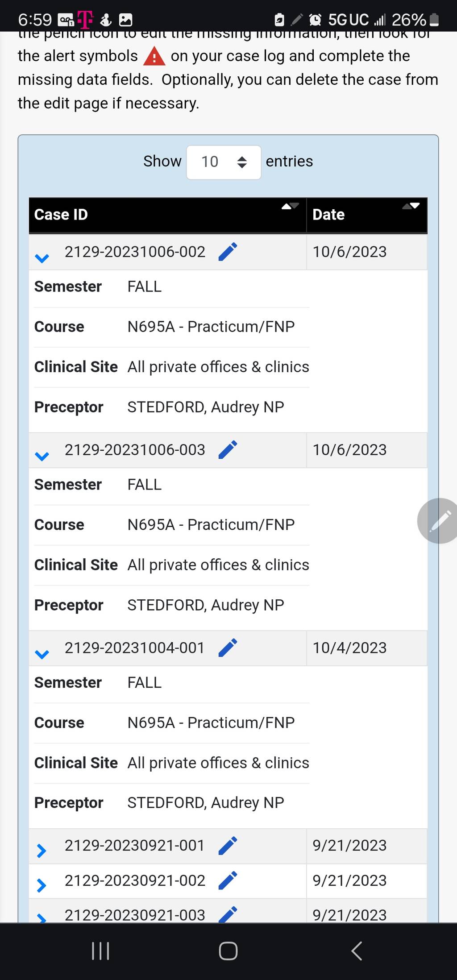The width and height of the screenshot is (457, 980).
Task: Open Android recent apps button
Action: pos(100,951)
